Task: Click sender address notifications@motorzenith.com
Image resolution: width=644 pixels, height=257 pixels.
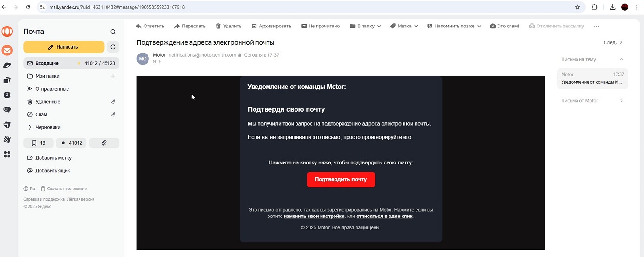Action: [202, 55]
